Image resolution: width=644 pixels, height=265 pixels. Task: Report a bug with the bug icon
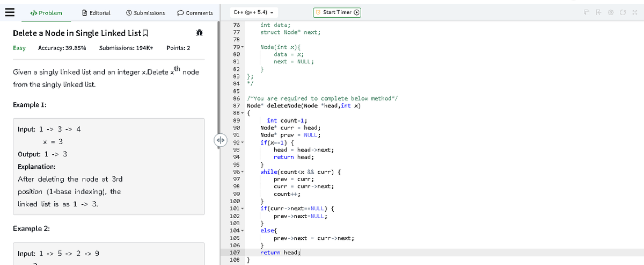tap(199, 34)
